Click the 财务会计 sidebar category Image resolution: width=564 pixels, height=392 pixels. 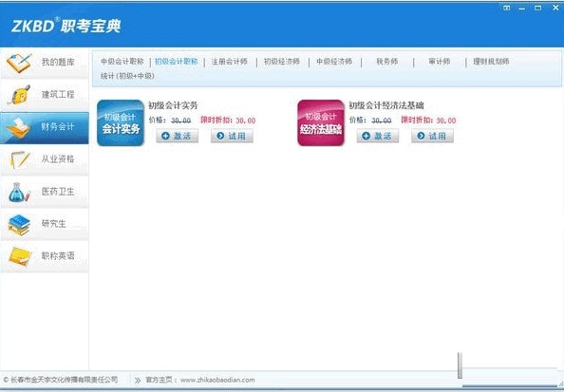coord(45,128)
